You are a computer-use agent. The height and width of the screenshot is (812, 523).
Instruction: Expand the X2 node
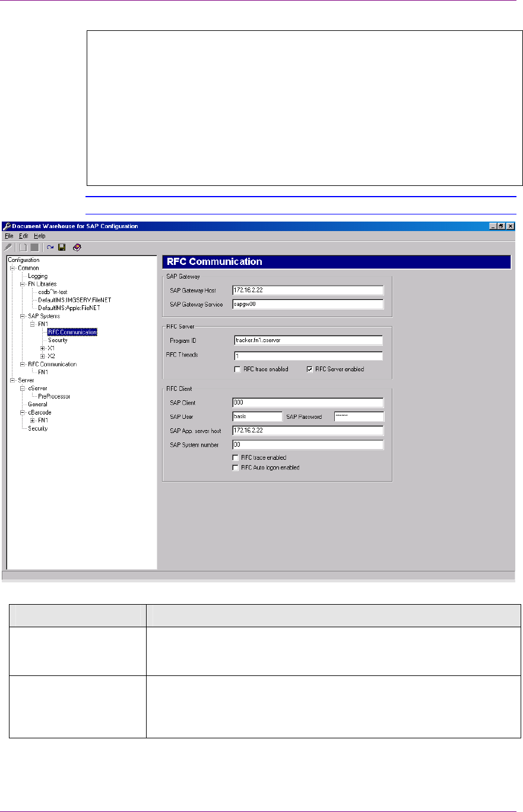click(43, 356)
